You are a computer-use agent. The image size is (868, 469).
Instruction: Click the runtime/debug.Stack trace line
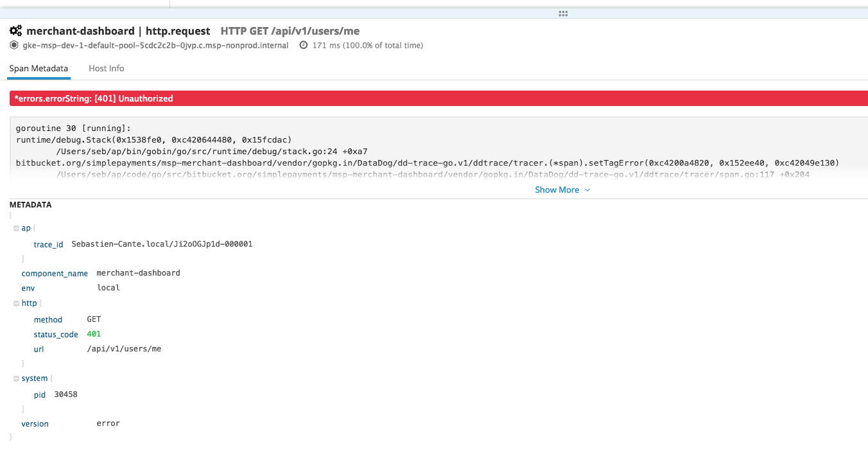coord(154,139)
